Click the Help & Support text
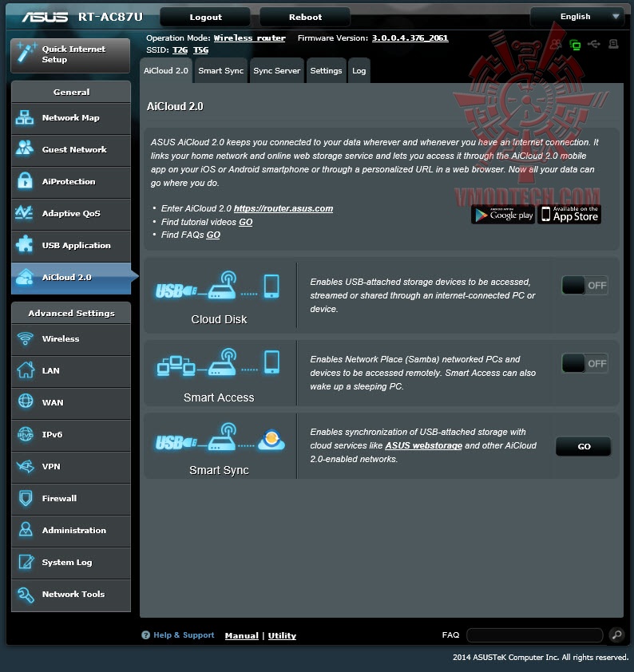 tap(184, 635)
